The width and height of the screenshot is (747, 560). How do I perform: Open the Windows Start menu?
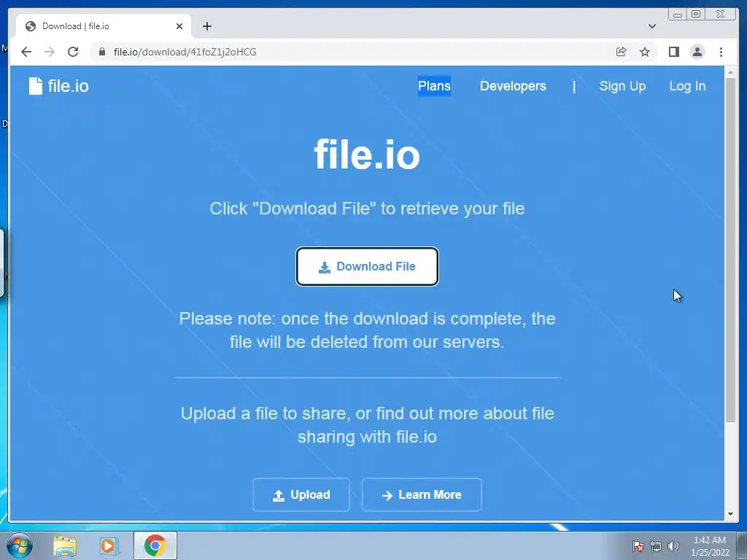[x=19, y=545]
